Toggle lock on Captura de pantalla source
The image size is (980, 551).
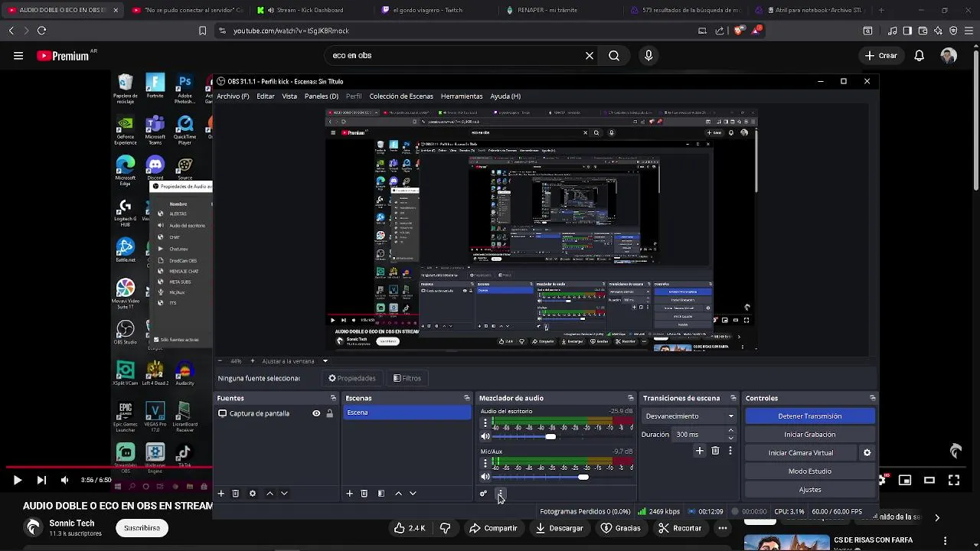[330, 413]
